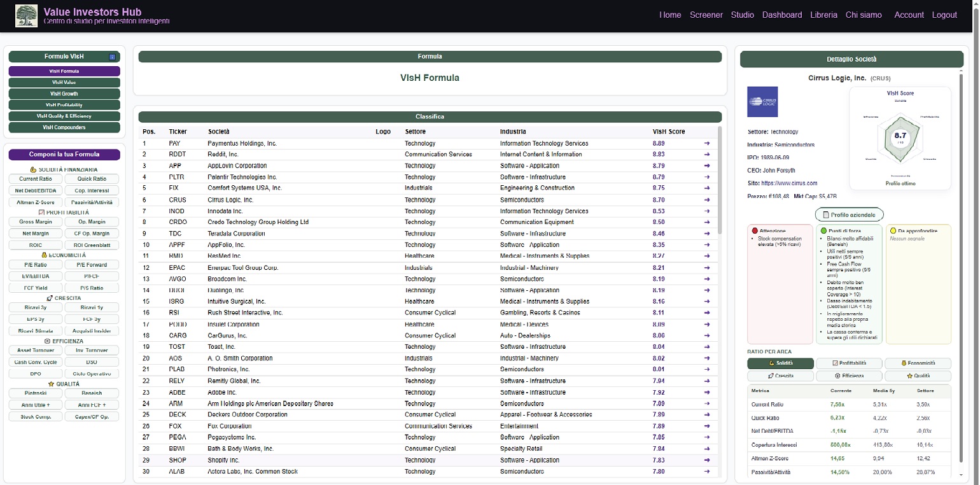The width and height of the screenshot is (980, 485).
Task: Select the VisH Value formula
Action: pos(64,83)
